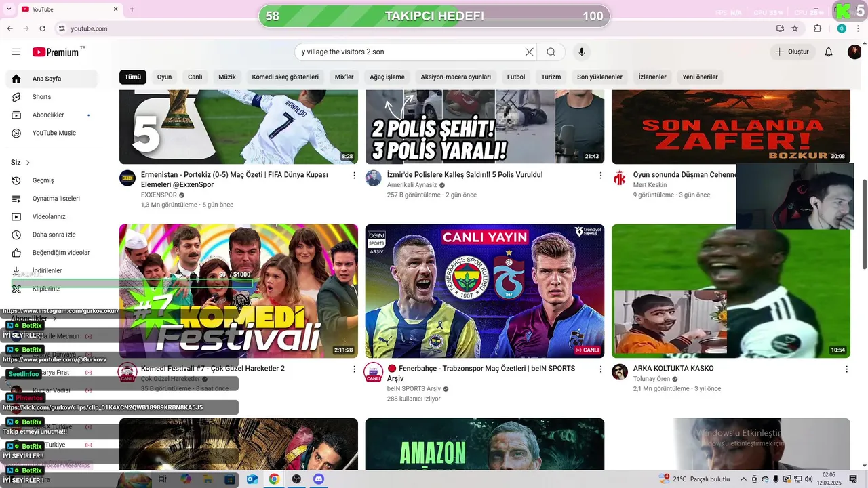Select the Oyun filter chip
This screenshot has width=868, height=488.
pyautogui.click(x=164, y=77)
